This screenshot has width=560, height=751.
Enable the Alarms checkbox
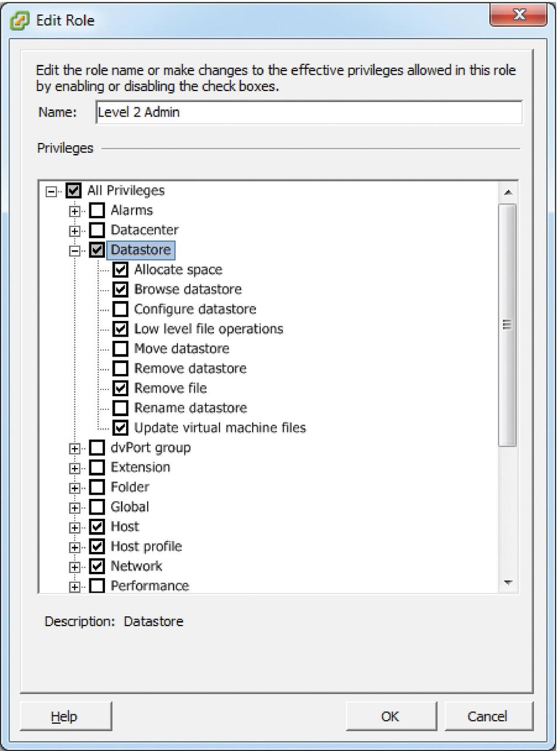tap(97, 210)
